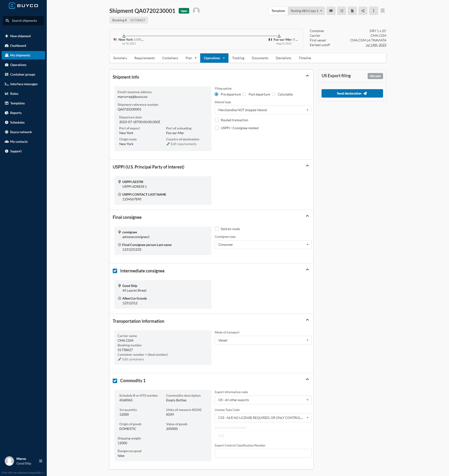Collapse the Shipment Info section
This screenshot has height=476, width=449.
point(307,76)
